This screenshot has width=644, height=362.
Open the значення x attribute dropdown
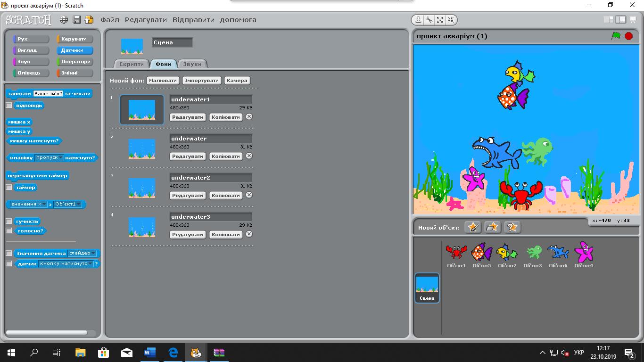point(29,205)
